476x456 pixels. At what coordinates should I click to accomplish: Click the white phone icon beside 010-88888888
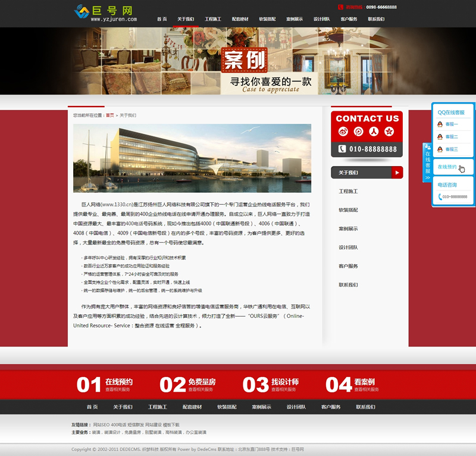tap(342, 149)
